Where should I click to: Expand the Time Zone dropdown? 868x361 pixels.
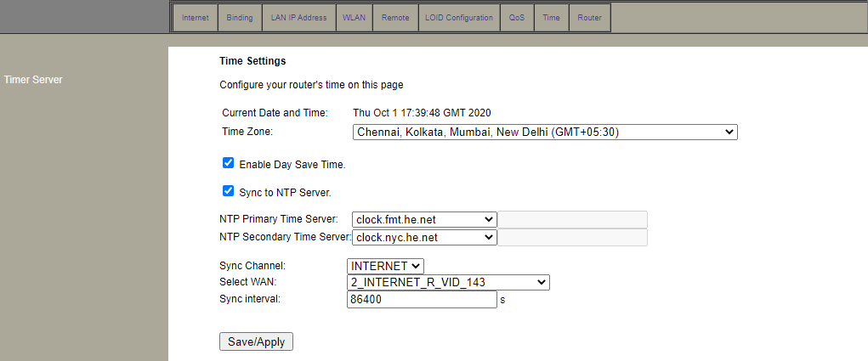(x=544, y=133)
